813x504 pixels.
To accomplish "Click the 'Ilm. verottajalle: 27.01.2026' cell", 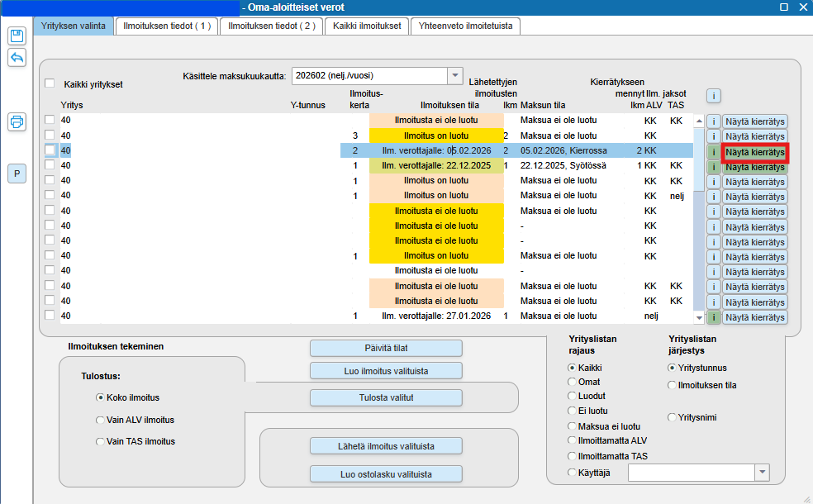I will [436, 316].
